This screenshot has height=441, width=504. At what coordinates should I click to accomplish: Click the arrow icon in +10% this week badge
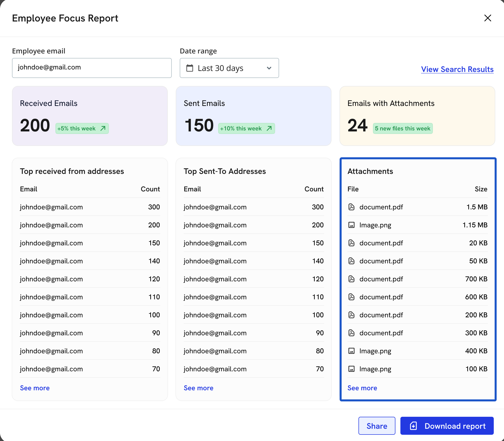pos(269,128)
